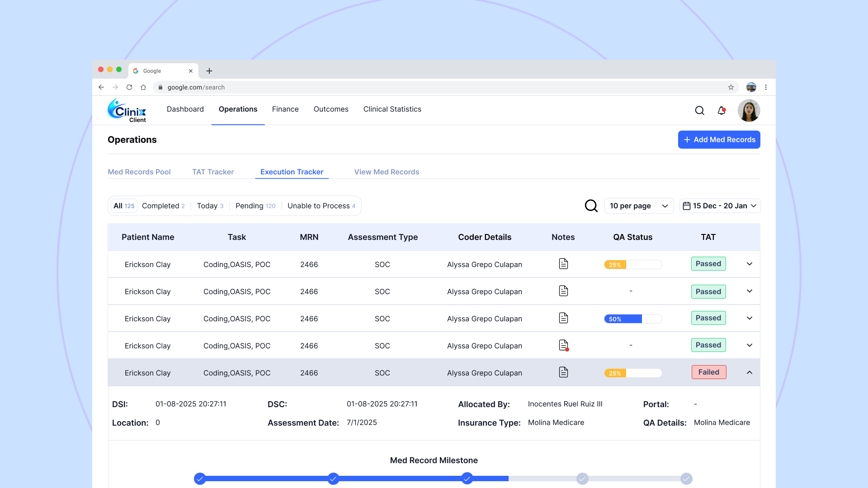
Task: Open notes icon with red dot
Action: [563, 345]
